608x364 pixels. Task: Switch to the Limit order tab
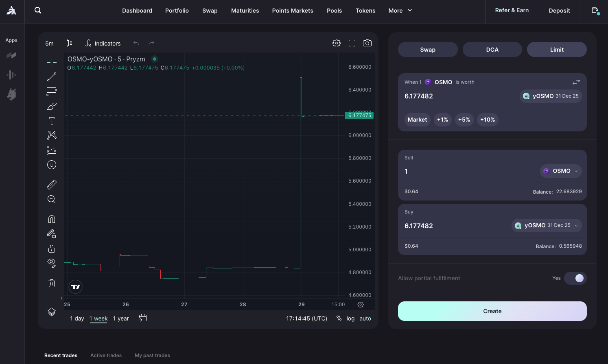click(557, 50)
